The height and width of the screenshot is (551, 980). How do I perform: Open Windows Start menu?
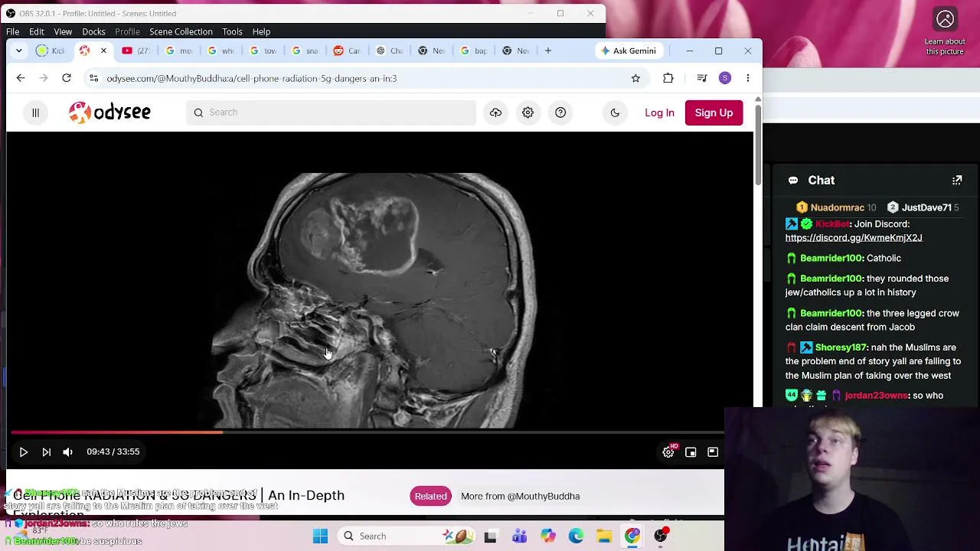[x=320, y=536]
